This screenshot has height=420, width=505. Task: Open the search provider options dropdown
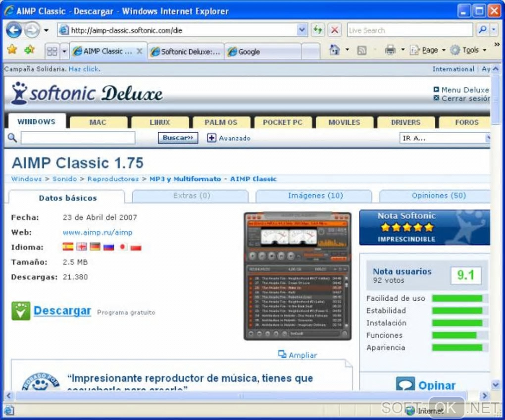point(494,30)
